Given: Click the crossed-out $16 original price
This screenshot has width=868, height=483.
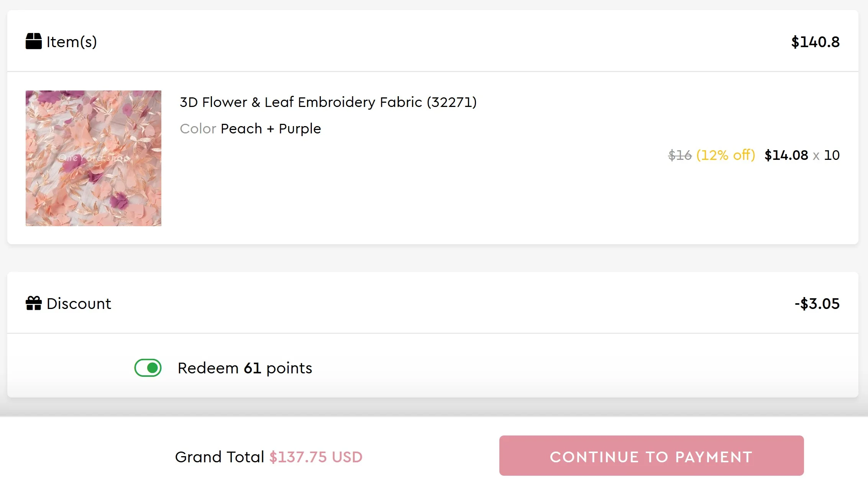Looking at the screenshot, I should pyautogui.click(x=679, y=155).
